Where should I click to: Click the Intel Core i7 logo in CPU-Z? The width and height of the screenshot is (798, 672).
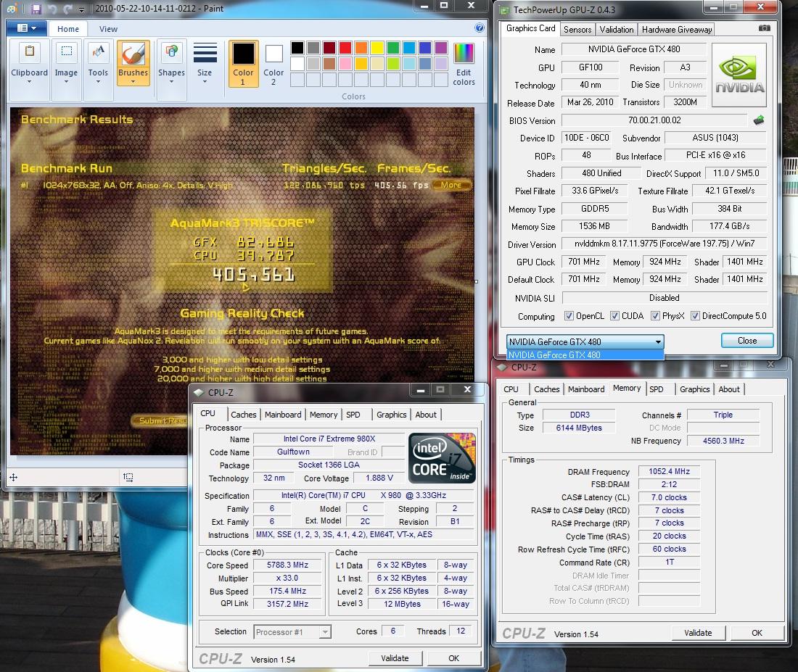(x=443, y=458)
